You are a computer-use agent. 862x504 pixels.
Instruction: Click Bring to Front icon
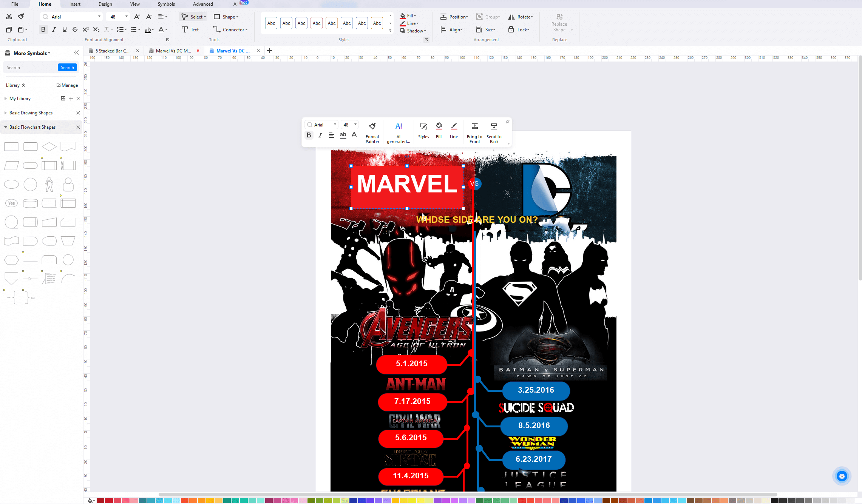coord(474,126)
